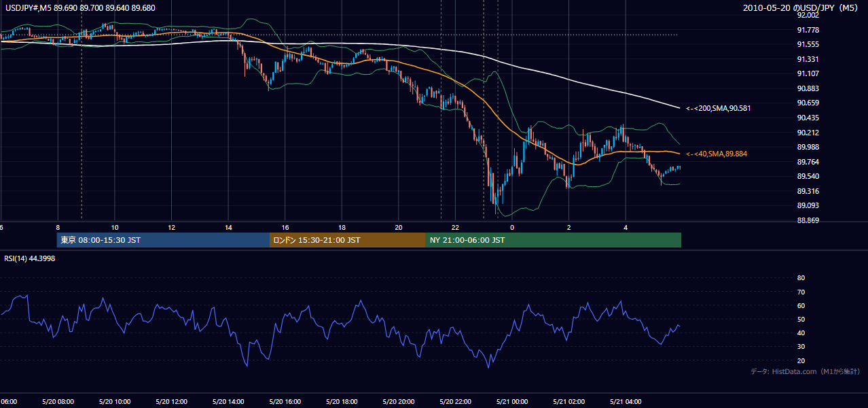The width and height of the screenshot is (868, 408).
Task: Click hour marker 16 under the price chart
Action: point(285,228)
